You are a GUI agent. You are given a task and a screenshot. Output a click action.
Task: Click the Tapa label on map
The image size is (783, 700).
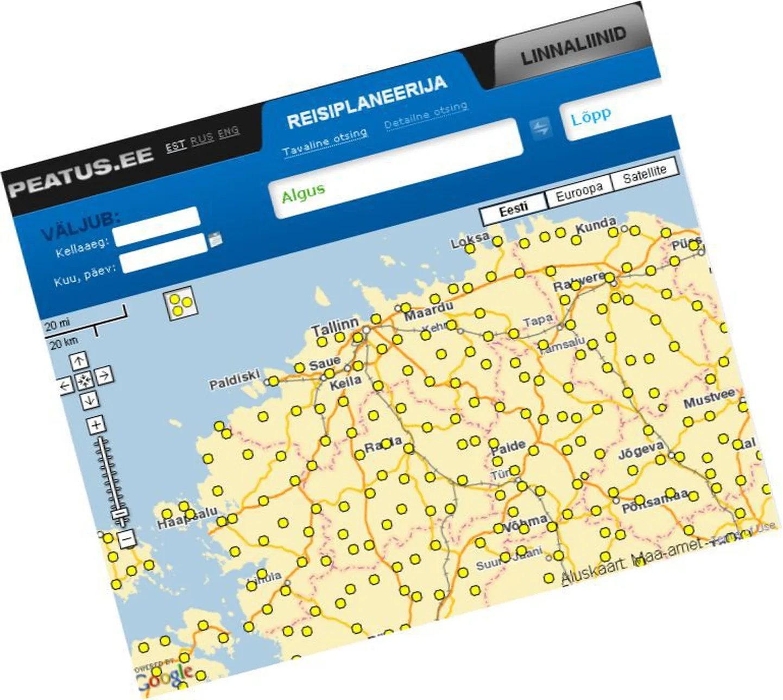click(x=538, y=321)
